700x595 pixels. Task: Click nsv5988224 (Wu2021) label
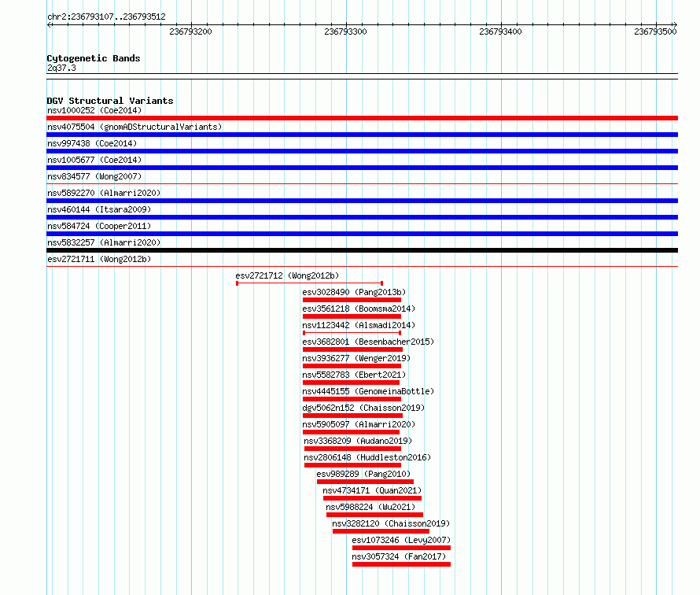(x=370, y=507)
